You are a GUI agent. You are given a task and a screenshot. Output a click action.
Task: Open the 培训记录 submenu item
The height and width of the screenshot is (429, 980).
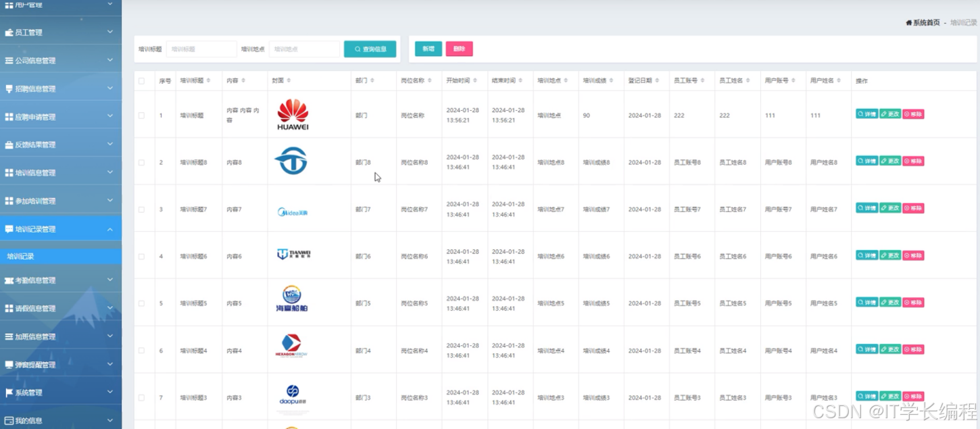[61, 257]
